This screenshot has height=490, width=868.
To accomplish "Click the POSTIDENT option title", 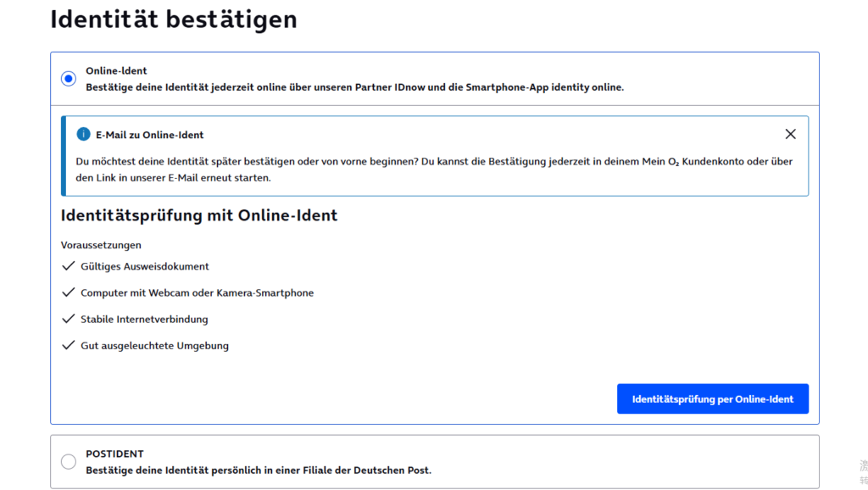I will point(114,454).
